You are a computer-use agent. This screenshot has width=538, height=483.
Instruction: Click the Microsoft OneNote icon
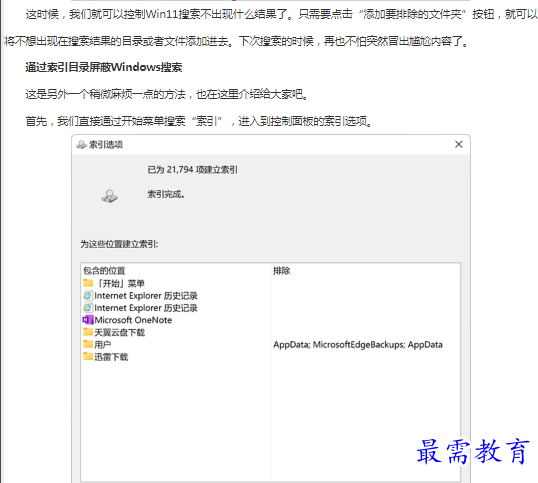pyautogui.click(x=88, y=320)
